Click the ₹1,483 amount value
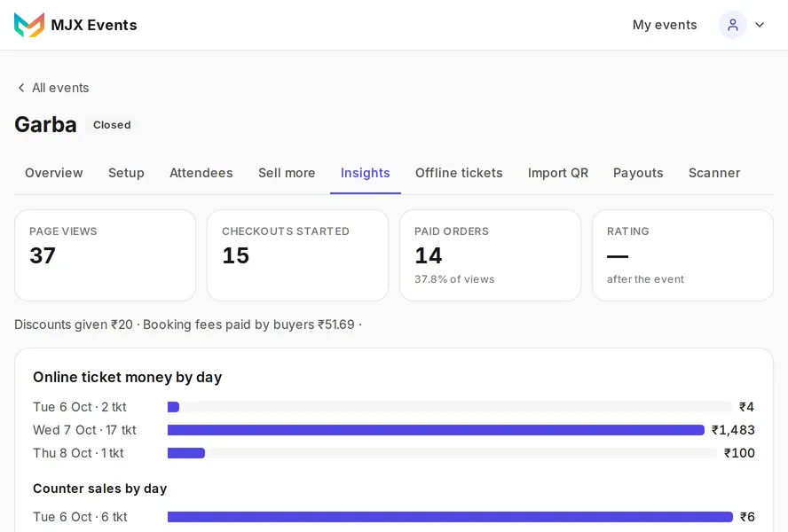The height and width of the screenshot is (532, 788). click(x=733, y=430)
